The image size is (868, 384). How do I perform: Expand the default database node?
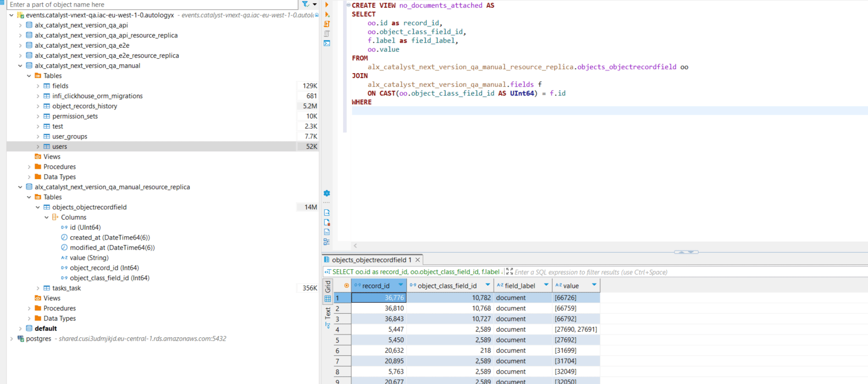pos(20,329)
